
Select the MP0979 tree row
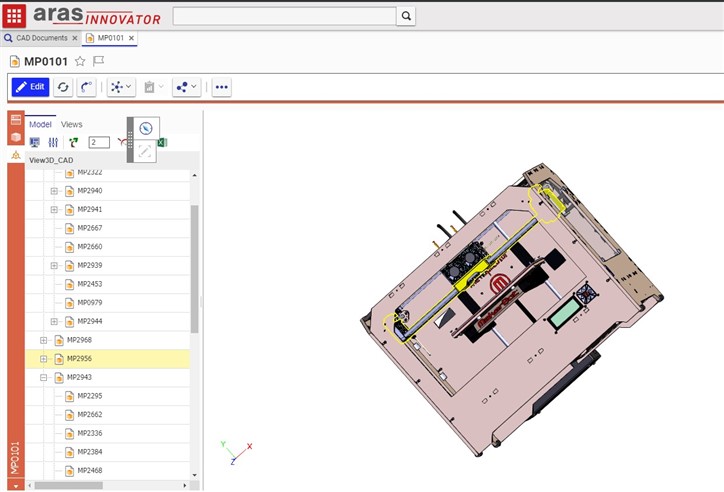pyautogui.click(x=107, y=303)
